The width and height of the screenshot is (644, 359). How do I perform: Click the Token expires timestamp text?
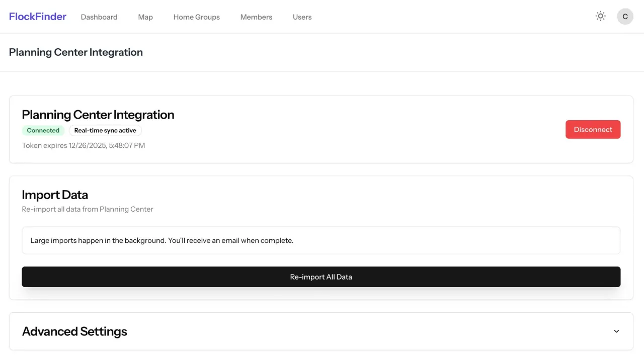pyautogui.click(x=84, y=145)
